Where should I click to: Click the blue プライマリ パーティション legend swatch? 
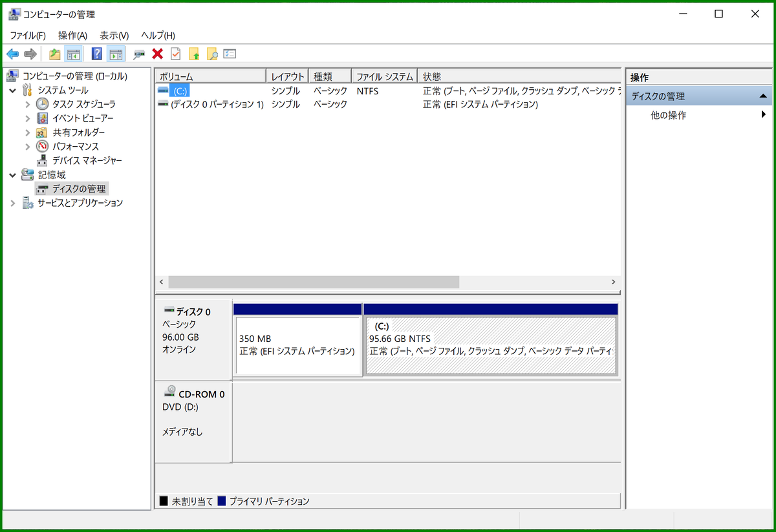[x=222, y=501]
